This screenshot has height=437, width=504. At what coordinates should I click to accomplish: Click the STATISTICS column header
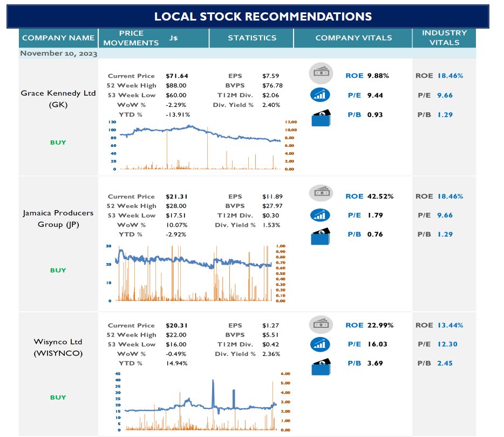(x=251, y=38)
